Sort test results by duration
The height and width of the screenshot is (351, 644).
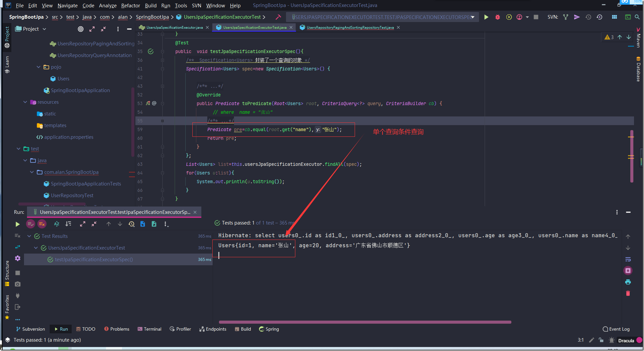tap(68, 224)
